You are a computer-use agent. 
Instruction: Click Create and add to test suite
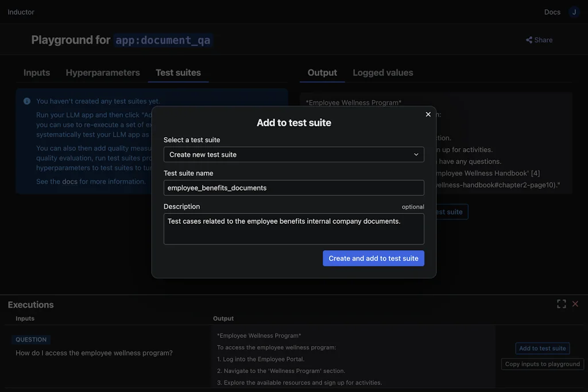[373, 258]
